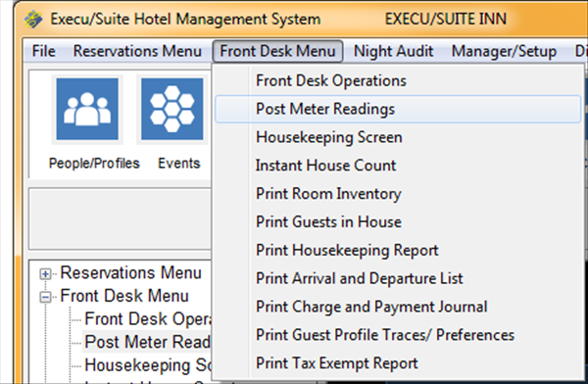The height and width of the screenshot is (384, 588).
Task: Select Front Desk Menu tree item label
Action: pos(124,296)
